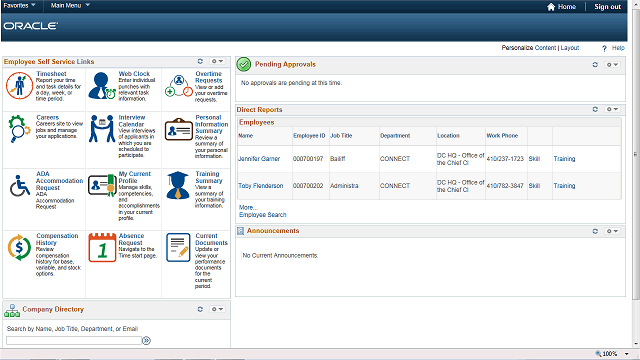640x360 pixels.
Task: Open the Employee Search link
Action: pos(262,215)
